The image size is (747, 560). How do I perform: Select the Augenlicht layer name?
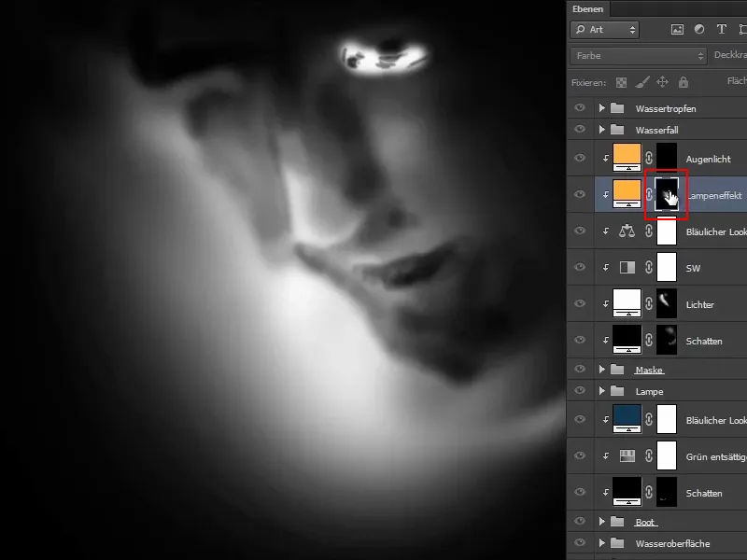click(709, 159)
